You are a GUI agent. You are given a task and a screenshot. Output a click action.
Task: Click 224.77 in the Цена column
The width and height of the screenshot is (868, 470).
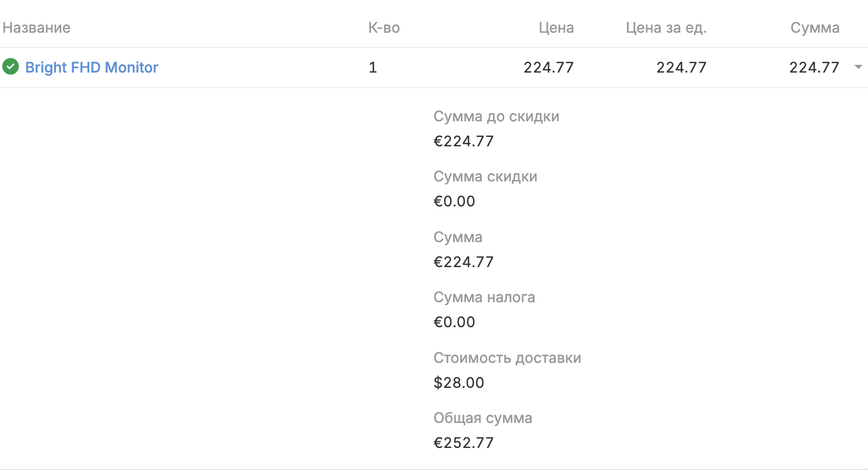548,67
